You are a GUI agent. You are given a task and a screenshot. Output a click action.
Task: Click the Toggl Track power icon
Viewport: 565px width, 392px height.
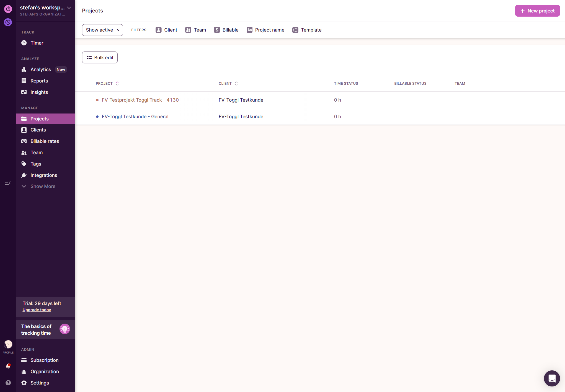pos(8,9)
